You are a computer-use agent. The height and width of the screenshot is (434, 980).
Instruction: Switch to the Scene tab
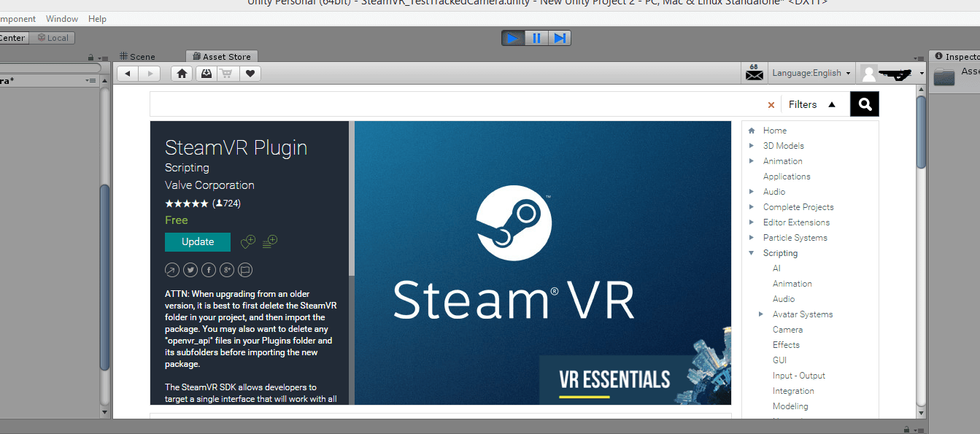137,56
